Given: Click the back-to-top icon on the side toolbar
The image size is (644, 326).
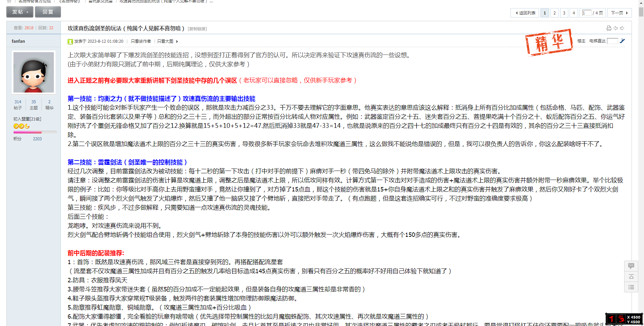Looking at the screenshot, I should point(631,277).
